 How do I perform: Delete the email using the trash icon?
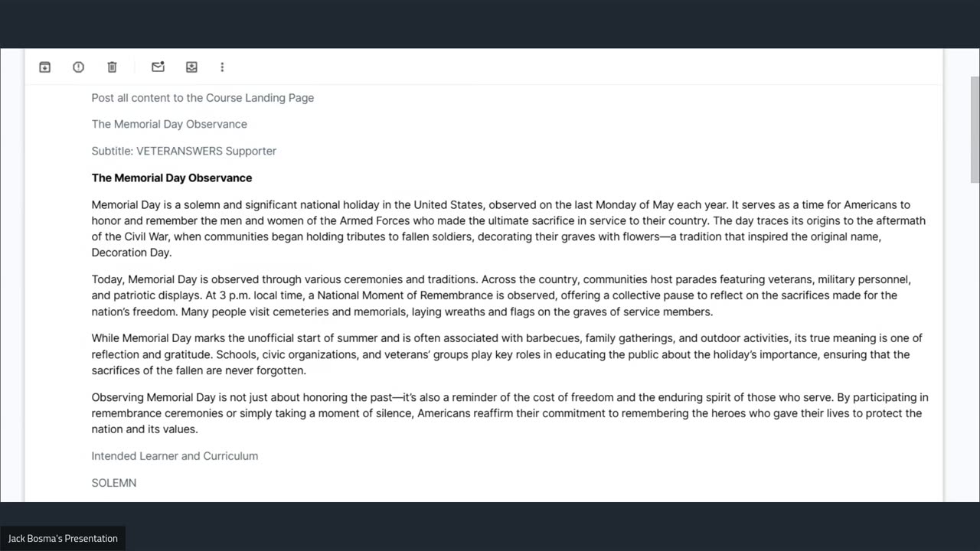click(x=112, y=67)
